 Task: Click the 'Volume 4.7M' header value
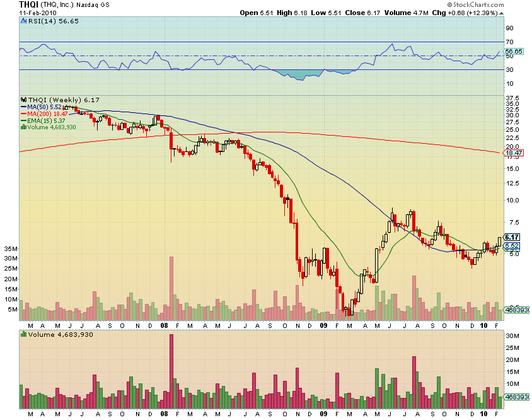coord(407,13)
